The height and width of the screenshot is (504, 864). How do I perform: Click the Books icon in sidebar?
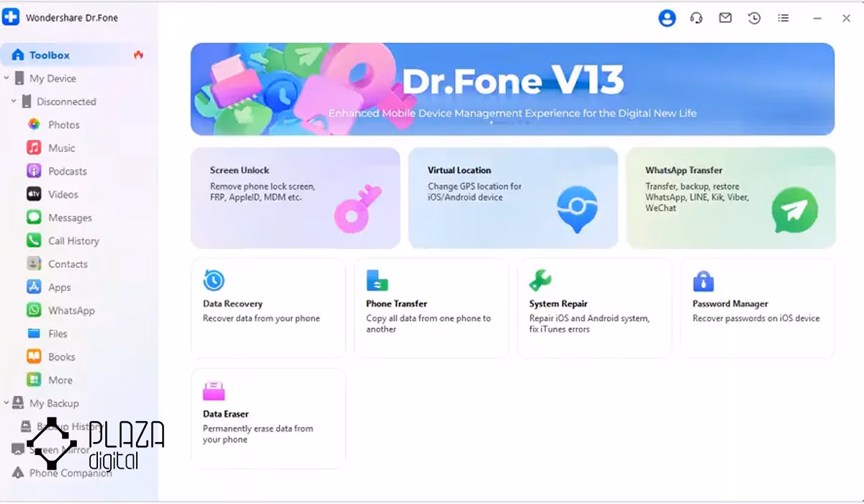pos(34,356)
